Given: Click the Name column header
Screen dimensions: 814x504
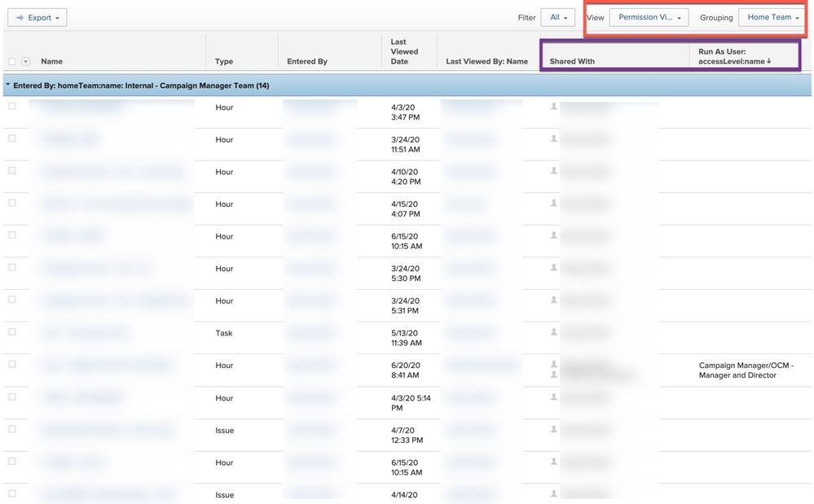Looking at the screenshot, I should [51, 62].
